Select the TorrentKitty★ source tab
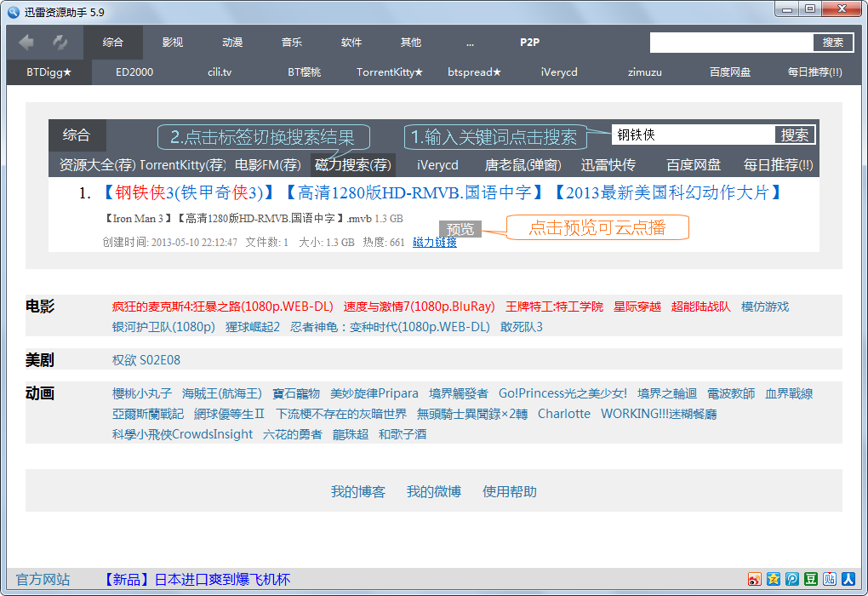The image size is (868, 596). point(390,72)
